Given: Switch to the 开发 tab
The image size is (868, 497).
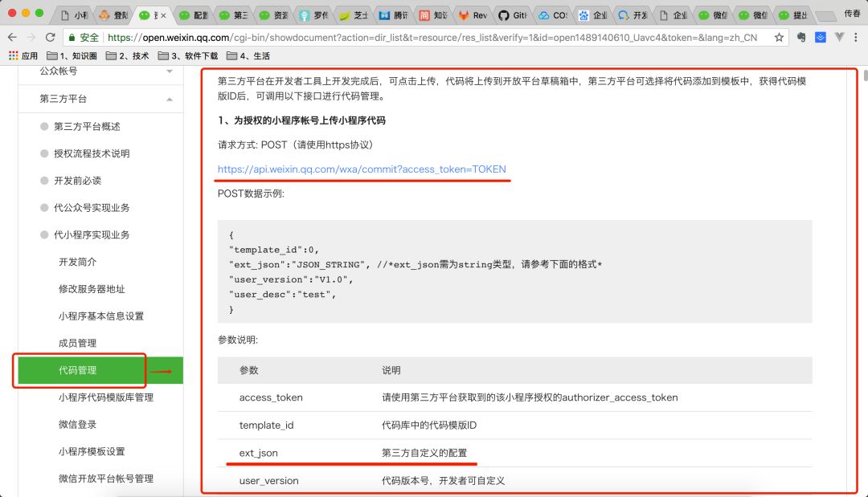Looking at the screenshot, I should click(633, 15).
